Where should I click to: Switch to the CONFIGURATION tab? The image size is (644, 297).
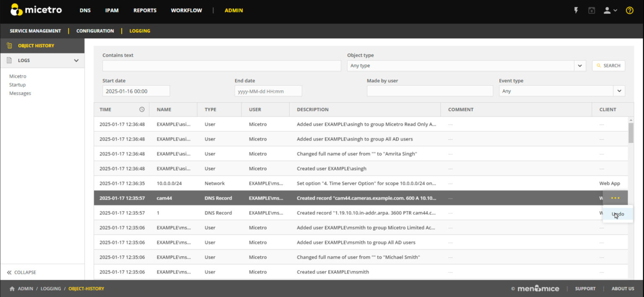click(95, 31)
